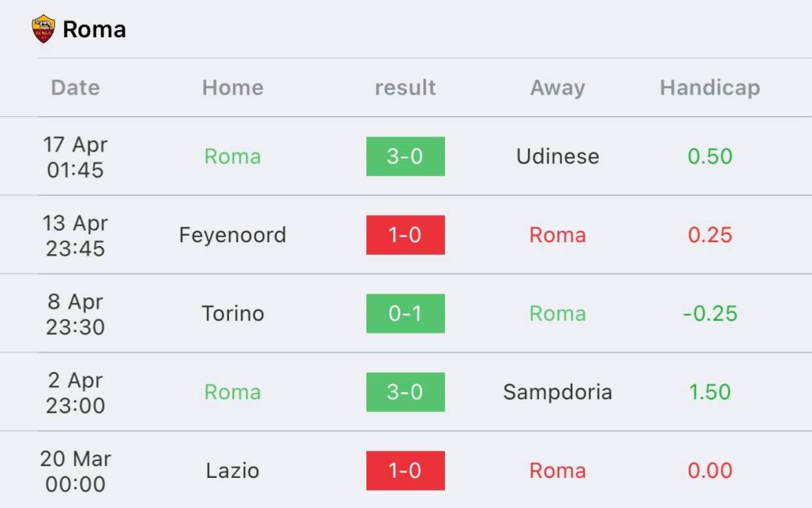The width and height of the screenshot is (812, 508).
Task: Click the -0.25 handicap value
Action: [710, 314]
